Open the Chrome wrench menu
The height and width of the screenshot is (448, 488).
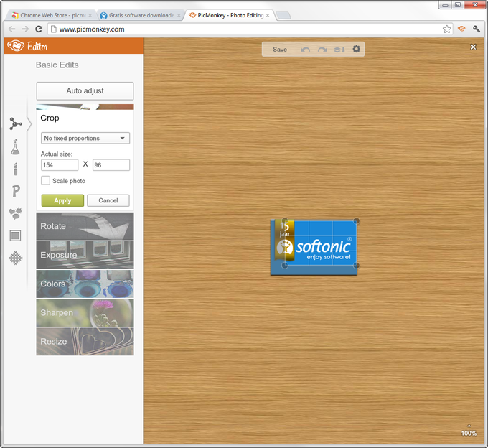click(x=477, y=29)
